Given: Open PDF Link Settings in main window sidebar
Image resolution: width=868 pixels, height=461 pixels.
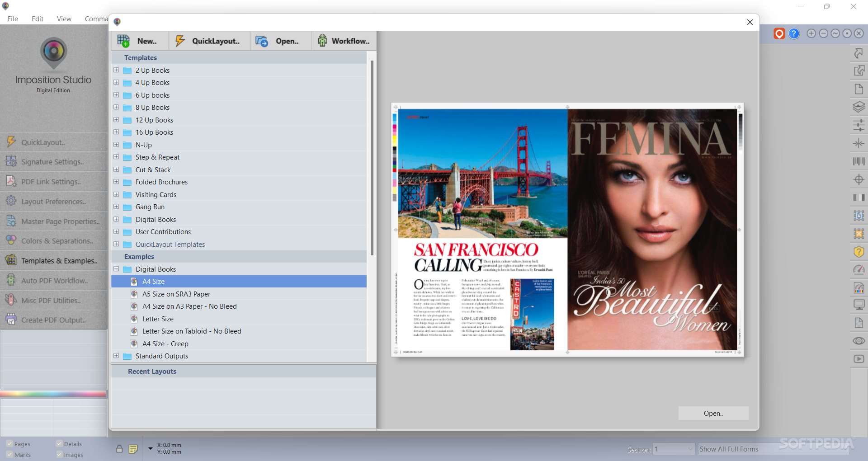Looking at the screenshot, I should pos(54,181).
